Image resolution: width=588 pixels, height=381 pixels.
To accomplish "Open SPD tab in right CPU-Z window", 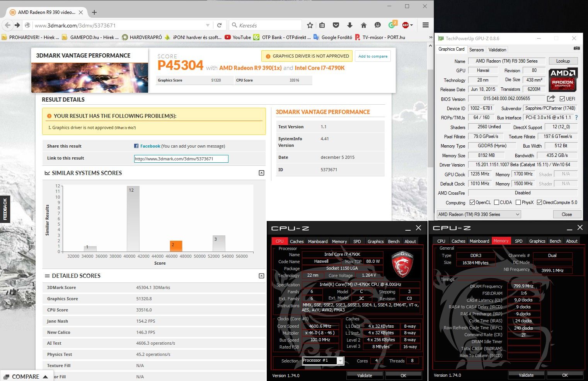I will click(x=519, y=241).
